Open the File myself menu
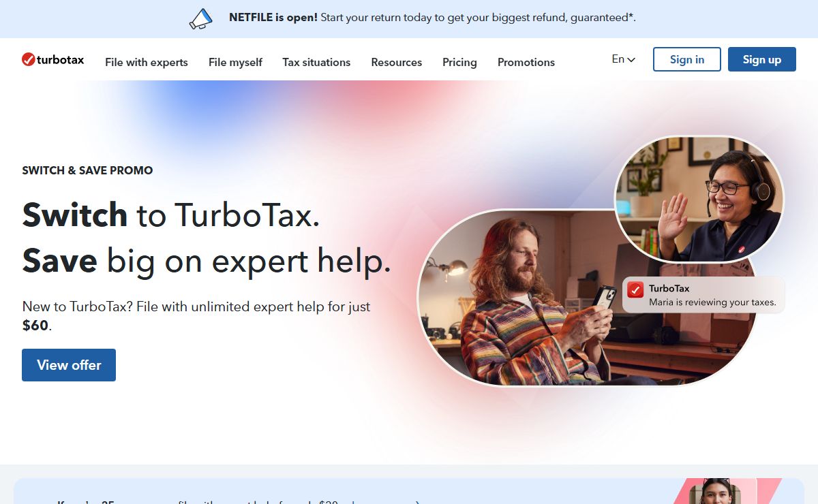The height and width of the screenshot is (504, 818). (x=235, y=62)
